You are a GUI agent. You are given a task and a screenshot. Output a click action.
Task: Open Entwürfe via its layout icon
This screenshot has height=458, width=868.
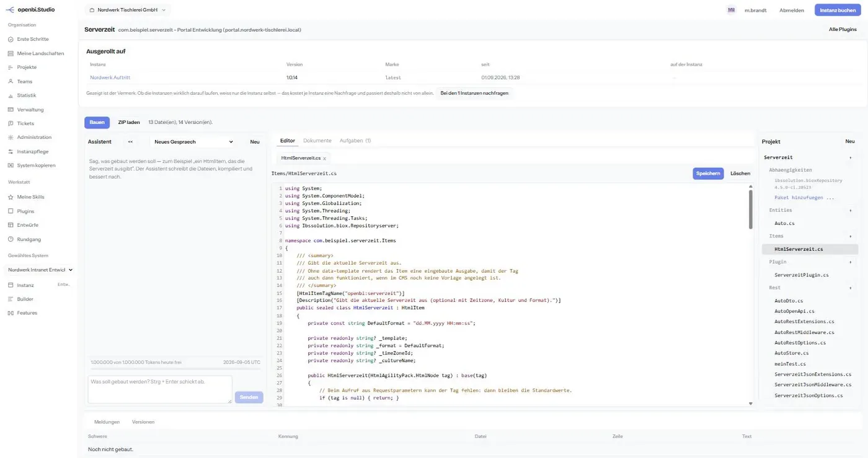pyautogui.click(x=11, y=225)
